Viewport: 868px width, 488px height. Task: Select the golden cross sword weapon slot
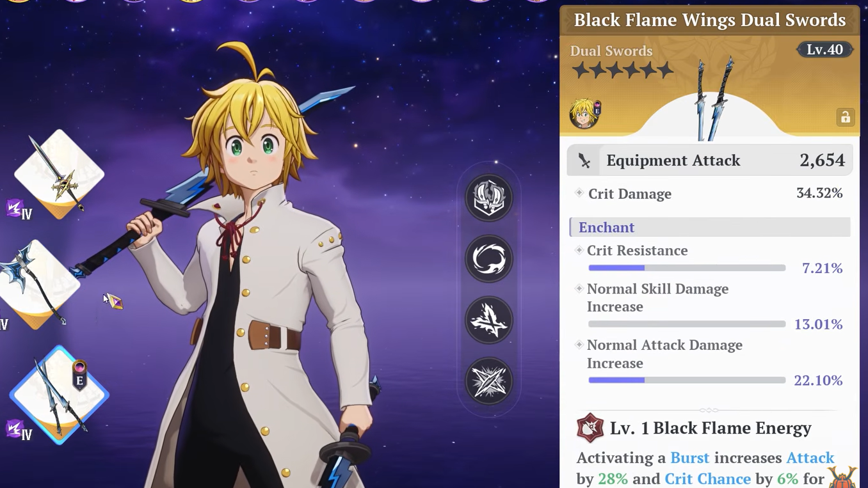point(59,174)
